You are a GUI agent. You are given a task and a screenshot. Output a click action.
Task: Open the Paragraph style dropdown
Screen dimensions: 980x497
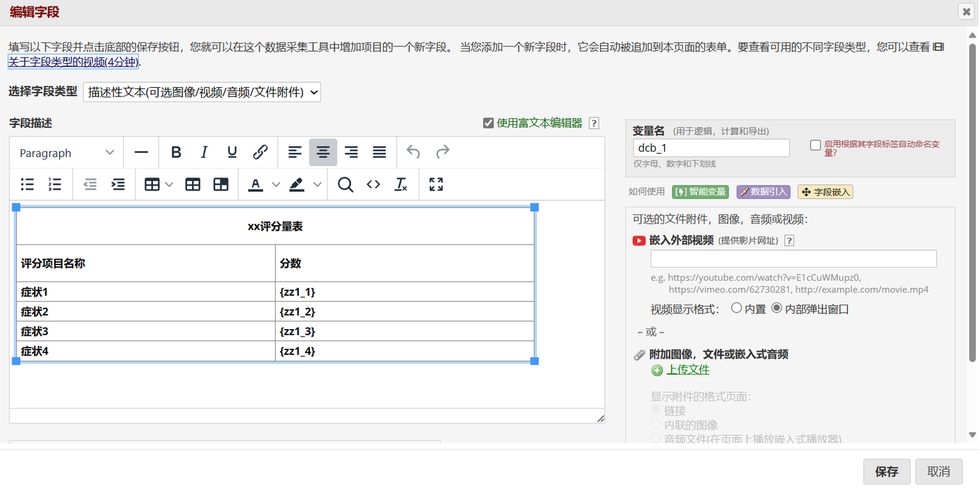tap(65, 152)
